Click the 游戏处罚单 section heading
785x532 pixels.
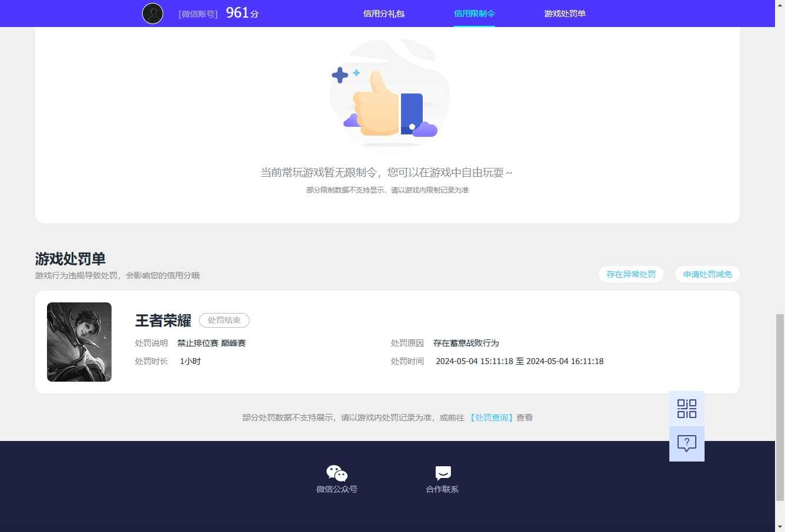click(x=70, y=259)
